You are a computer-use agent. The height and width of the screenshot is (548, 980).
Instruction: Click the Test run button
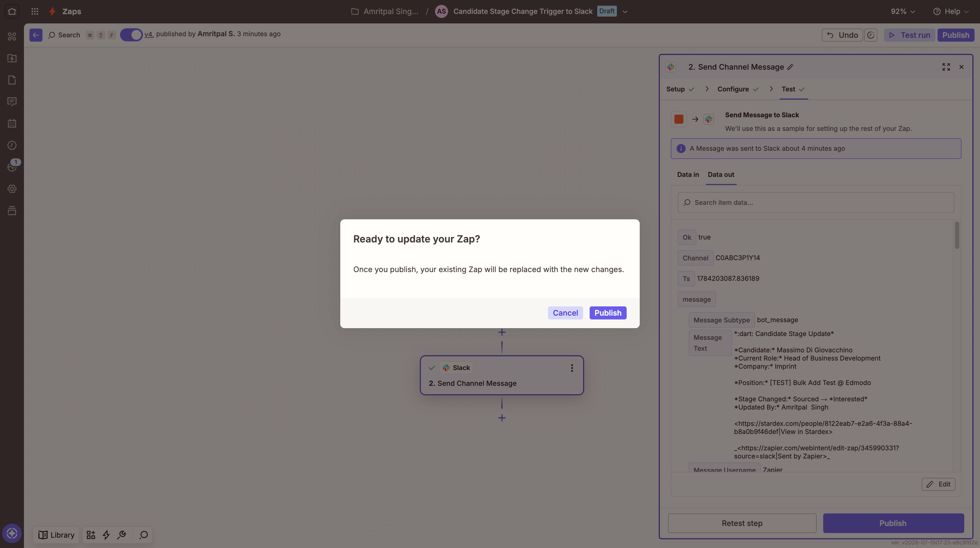909,35
